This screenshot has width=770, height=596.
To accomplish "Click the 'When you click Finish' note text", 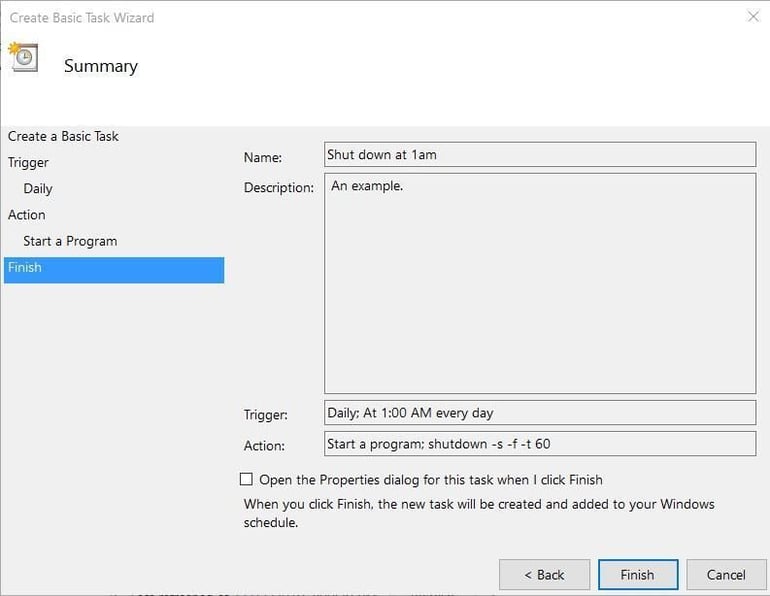I will pos(479,513).
